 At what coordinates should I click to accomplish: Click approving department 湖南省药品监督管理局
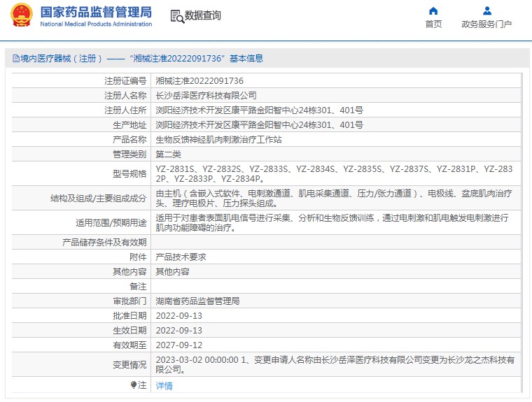pos(197,301)
